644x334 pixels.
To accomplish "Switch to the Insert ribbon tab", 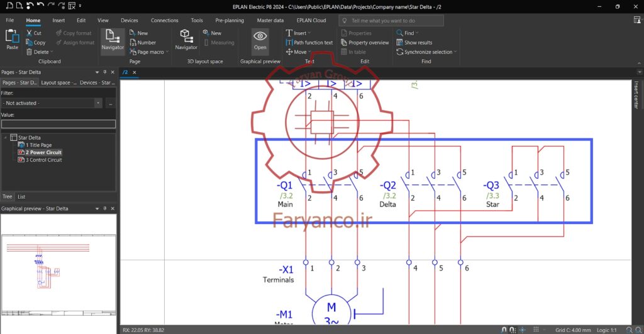I will (x=58, y=20).
